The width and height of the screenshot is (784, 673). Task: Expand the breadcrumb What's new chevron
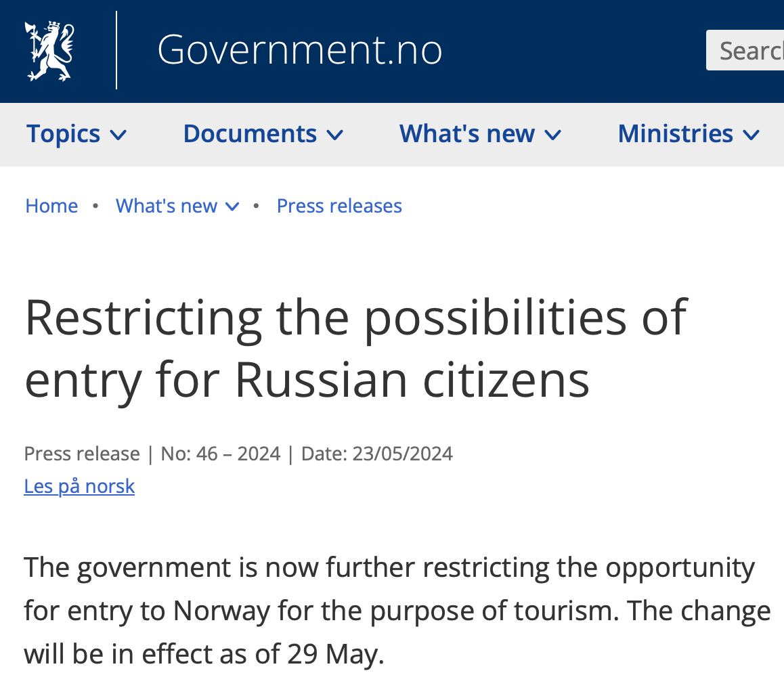(232, 207)
